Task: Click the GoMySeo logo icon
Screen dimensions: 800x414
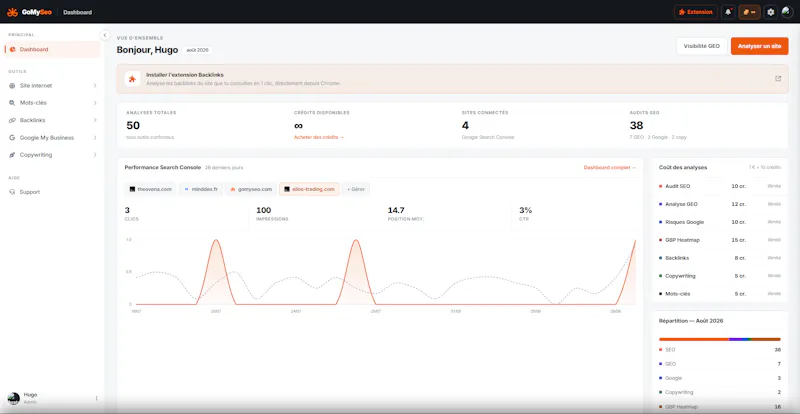Action: (x=12, y=12)
